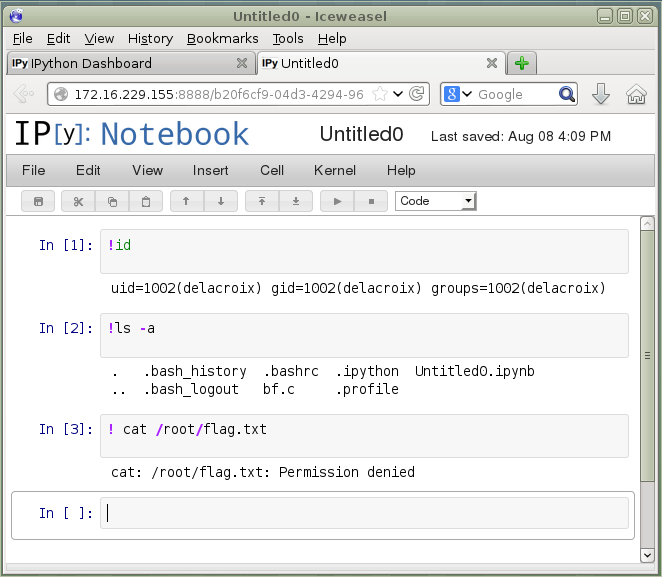
Task: Open Iceweasel File menu
Action: click(22, 39)
